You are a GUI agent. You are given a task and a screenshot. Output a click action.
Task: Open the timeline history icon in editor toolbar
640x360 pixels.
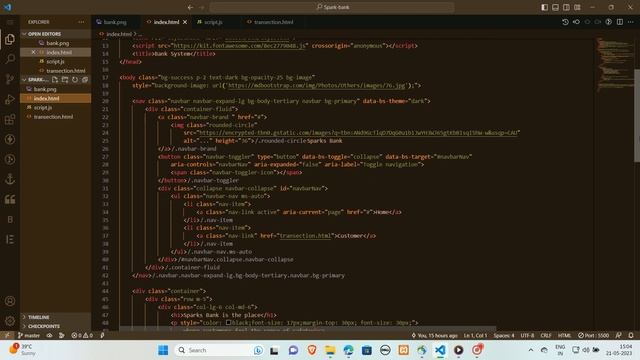click(565, 22)
